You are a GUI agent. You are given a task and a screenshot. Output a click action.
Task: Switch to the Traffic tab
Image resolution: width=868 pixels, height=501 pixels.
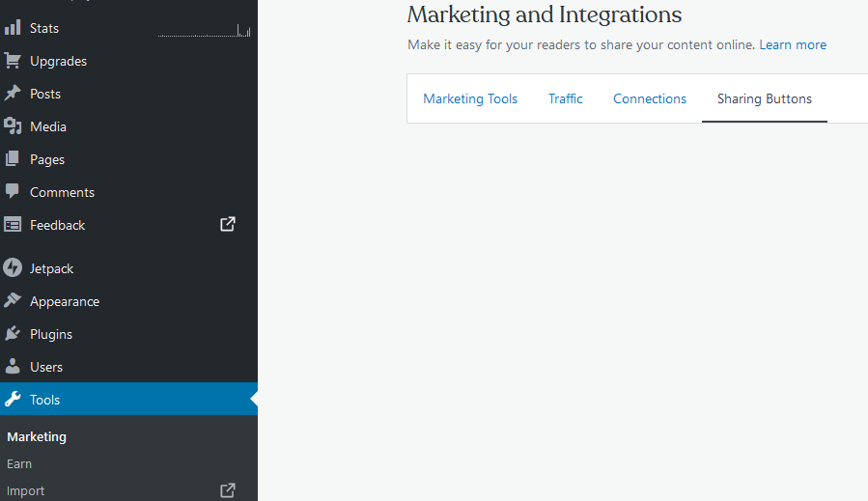click(566, 98)
